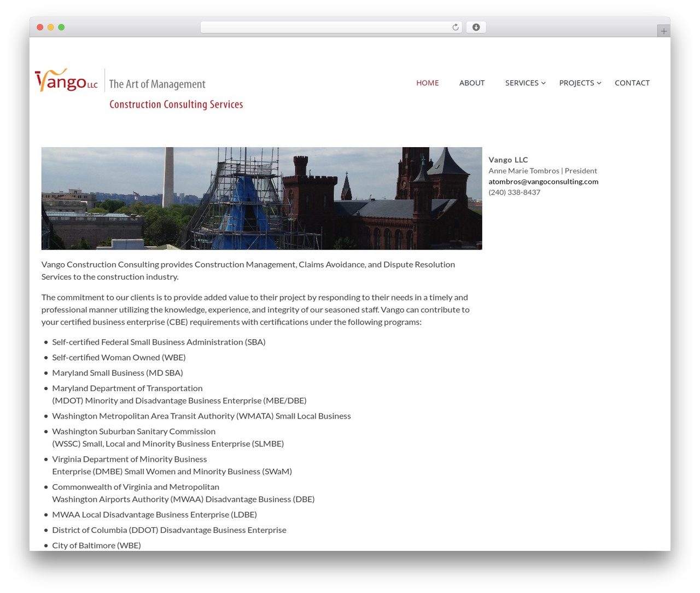The height and width of the screenshot is (593, 700).
Task: Open the Contact page
Action: click(x=632, y=83)
